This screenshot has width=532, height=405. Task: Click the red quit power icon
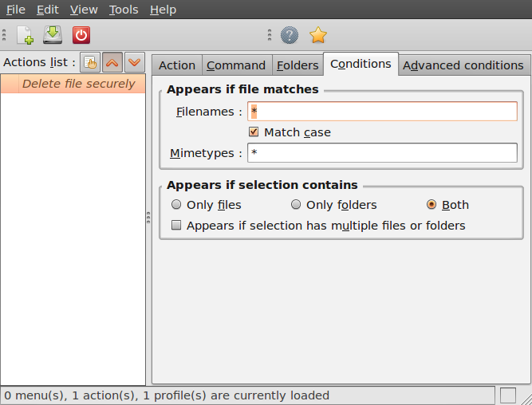coord(81,35)
